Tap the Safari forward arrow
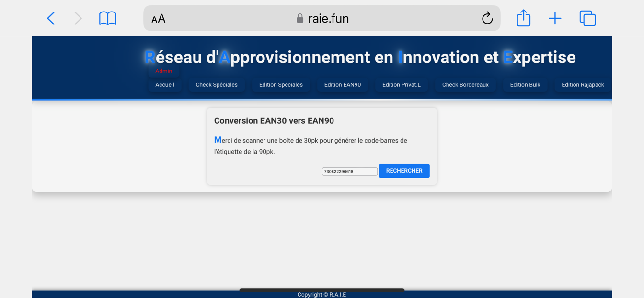The width and height of the screenshot is (644, 298). (78, 18)
